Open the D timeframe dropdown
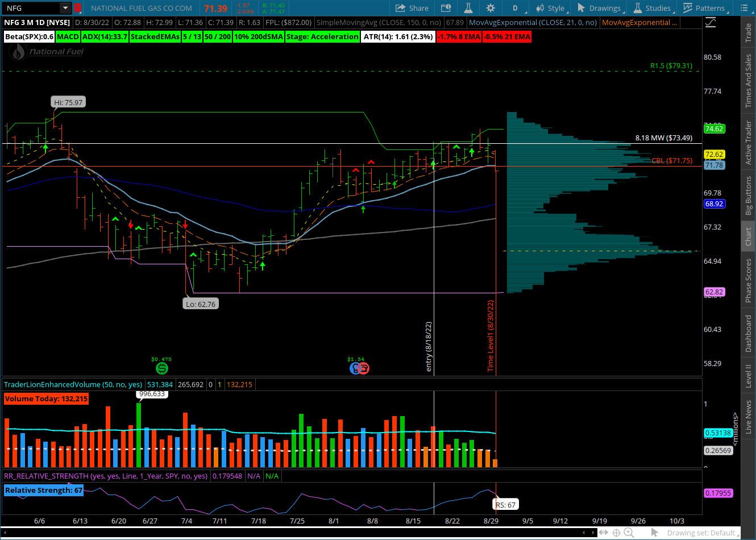This screenshot has height=540, width=756. coord(518,8)
